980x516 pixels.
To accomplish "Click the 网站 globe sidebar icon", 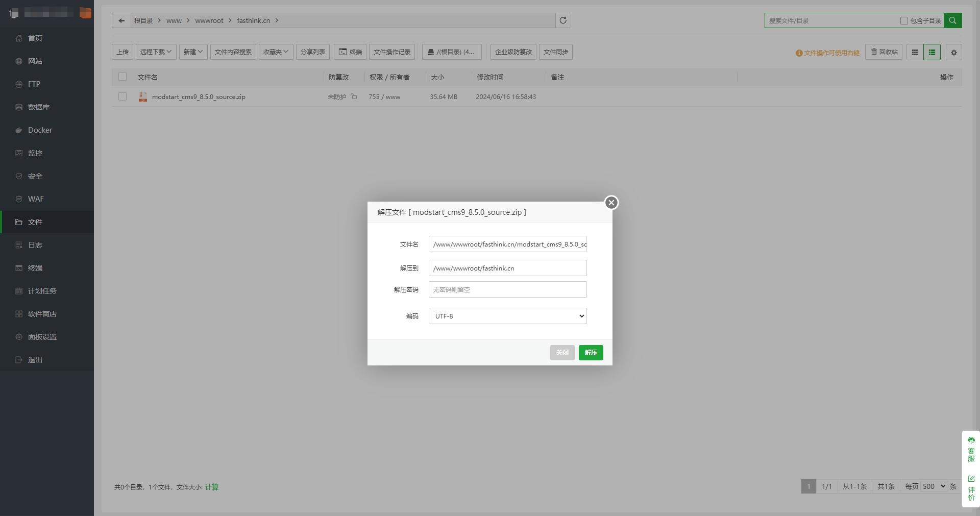I will pos(19,61).
